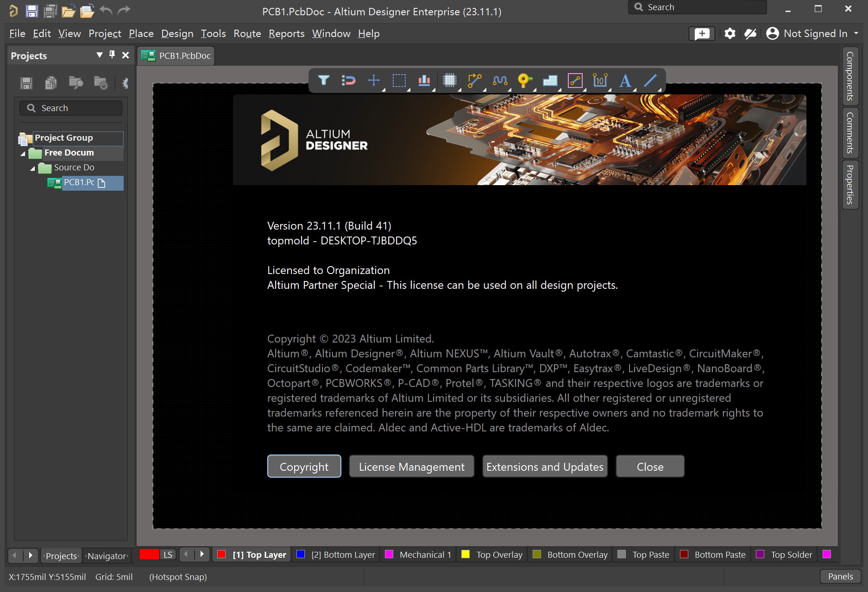Open the Align Objects bar-chart tool

[424, 81]
